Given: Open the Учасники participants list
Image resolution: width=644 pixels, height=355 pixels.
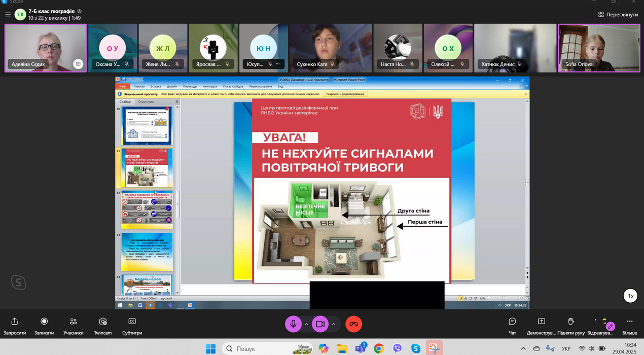Looking at the screenshot, I should tap(74, 322).
